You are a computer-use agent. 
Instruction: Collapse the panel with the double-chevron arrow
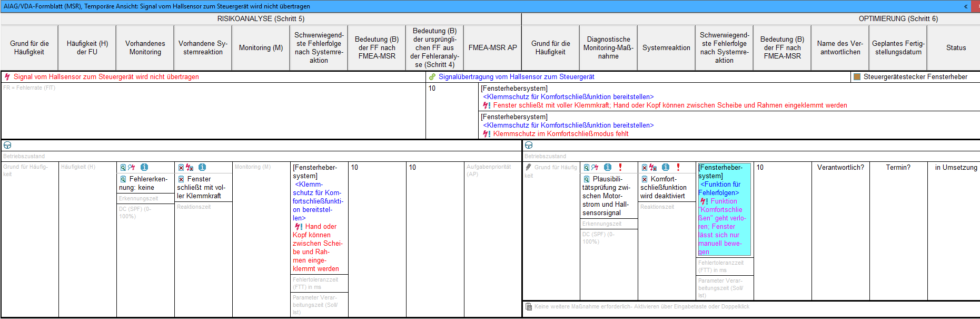pyautogui.click(x=966, y=6)
